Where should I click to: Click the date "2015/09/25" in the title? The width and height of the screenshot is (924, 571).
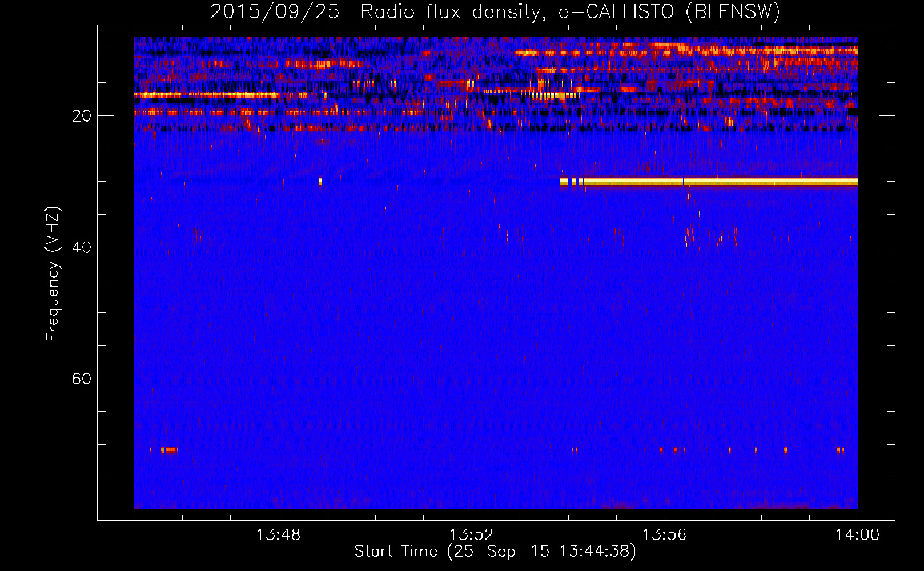[275, 12]
